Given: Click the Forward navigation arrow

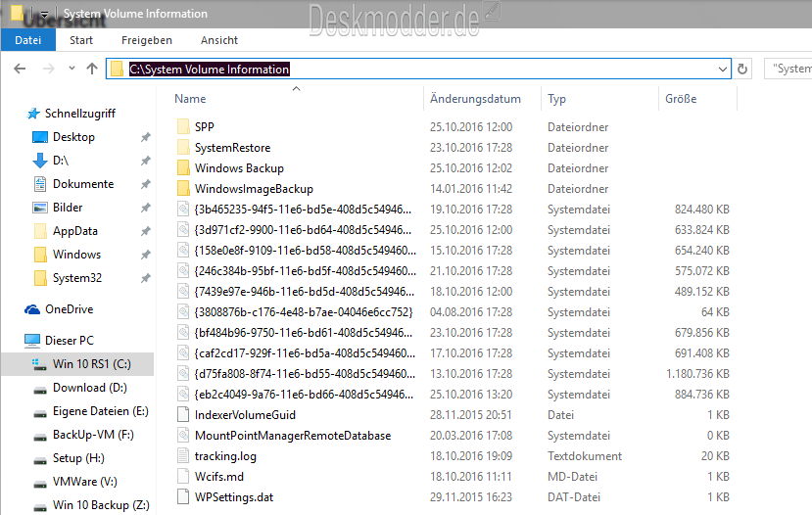Looking at the screenshot, I should click(48, 69).
